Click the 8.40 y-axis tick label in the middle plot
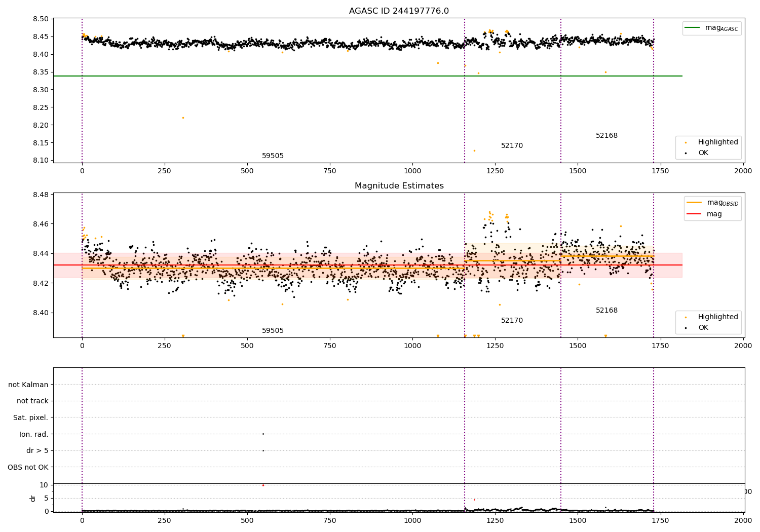Image resolution: width=760 pixels, height=532 pixels. (41, 313)
